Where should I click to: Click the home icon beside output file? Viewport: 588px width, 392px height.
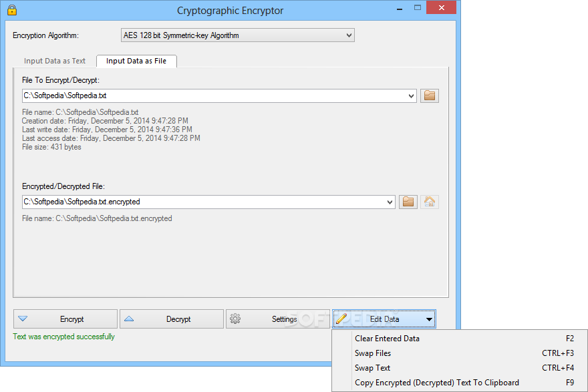tap(430, 202)
